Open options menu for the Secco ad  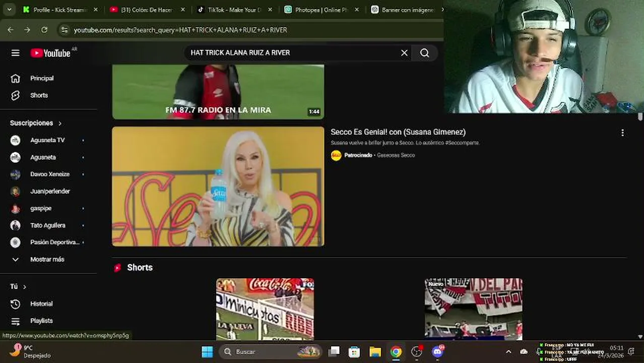click(622, 133)
